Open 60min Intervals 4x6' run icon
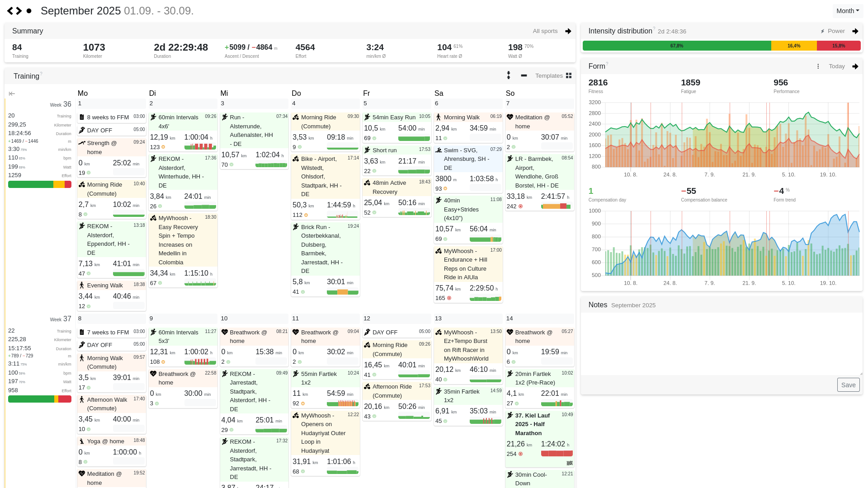This screenshot has height=488, width=868. click(153, 117)
